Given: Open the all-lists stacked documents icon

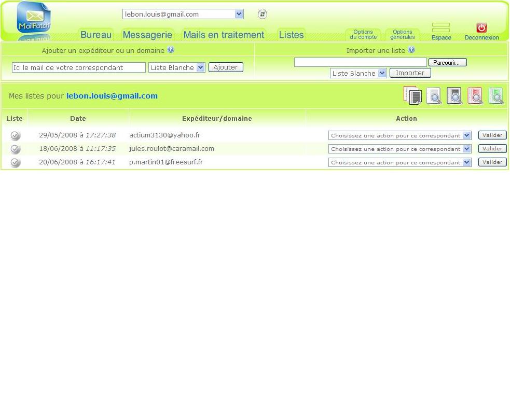Looking at the screenshot, I should pyautogui.click(x=412, y=95).
